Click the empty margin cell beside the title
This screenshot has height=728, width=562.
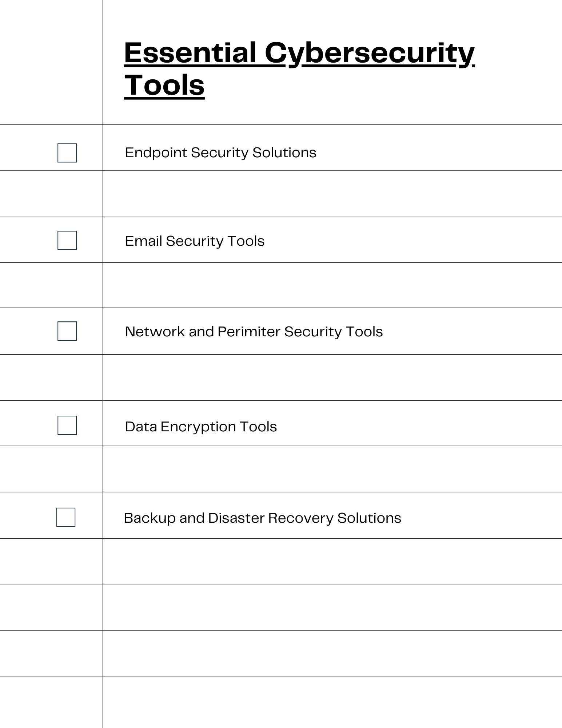point(51,62)
